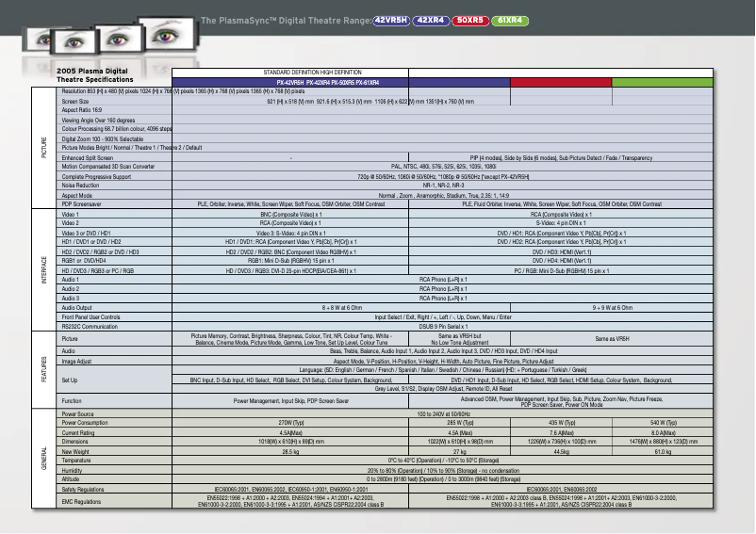This screenshot has height=534, width=756.
Task: Click '540 W (Typ)' power consumption cell
Action: 663,423
